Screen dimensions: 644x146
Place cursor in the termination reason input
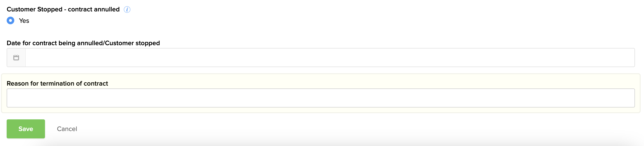pos(321,98)
